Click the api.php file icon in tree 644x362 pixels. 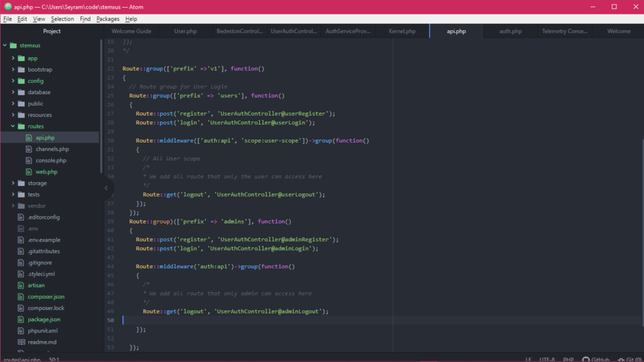pos(30,138)
